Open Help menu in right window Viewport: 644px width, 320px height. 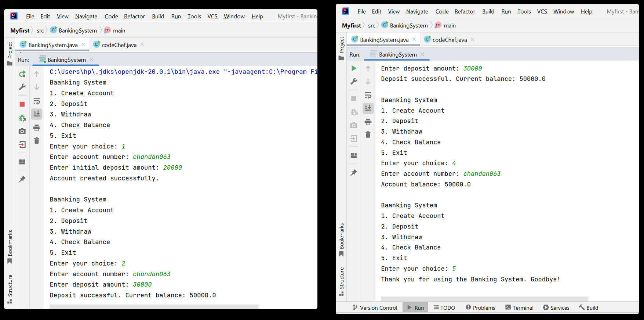(x=586, y=11)
